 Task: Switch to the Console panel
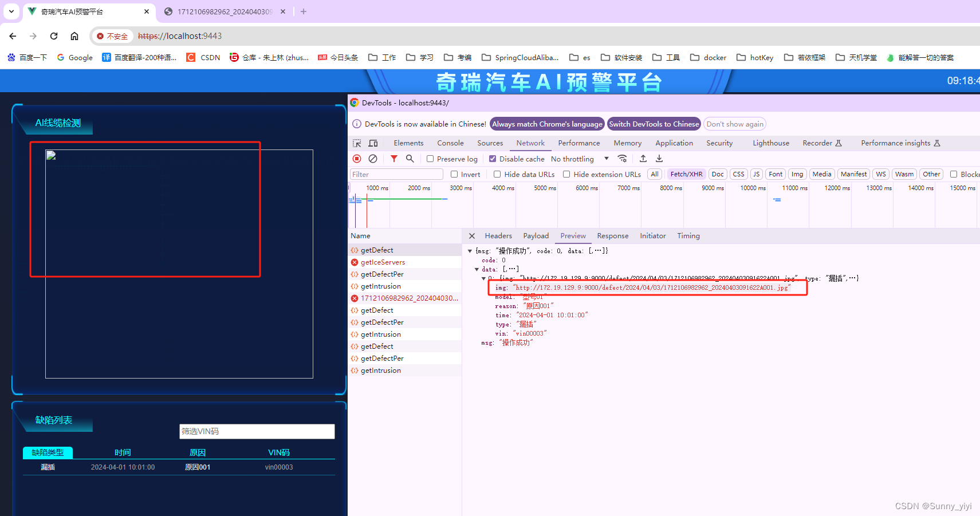point(450,143)
